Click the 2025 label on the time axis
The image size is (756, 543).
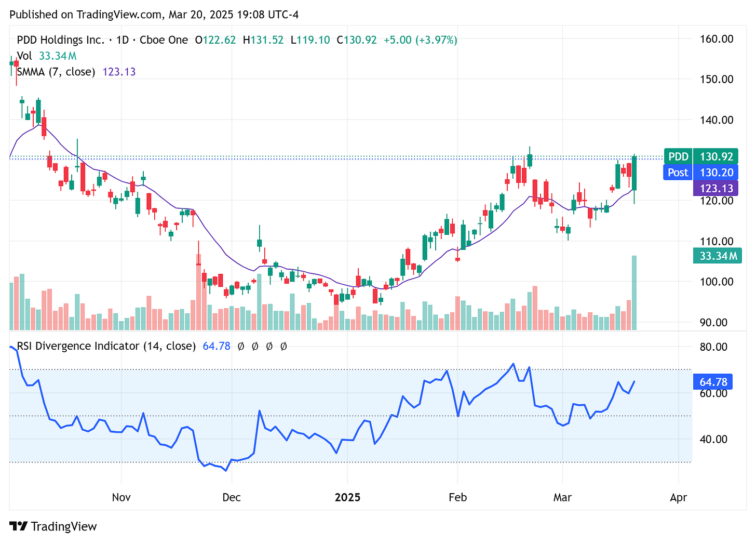click(x=347, y=497)
